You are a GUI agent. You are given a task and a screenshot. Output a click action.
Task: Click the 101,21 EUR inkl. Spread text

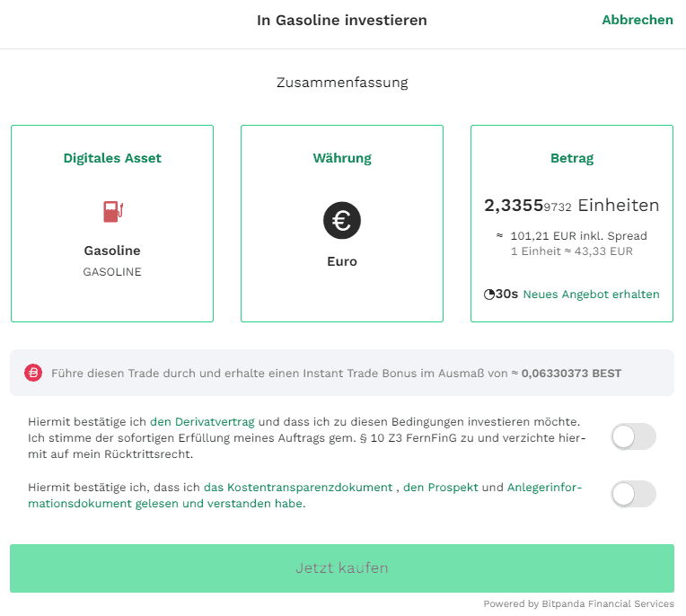tap(578, 236)
